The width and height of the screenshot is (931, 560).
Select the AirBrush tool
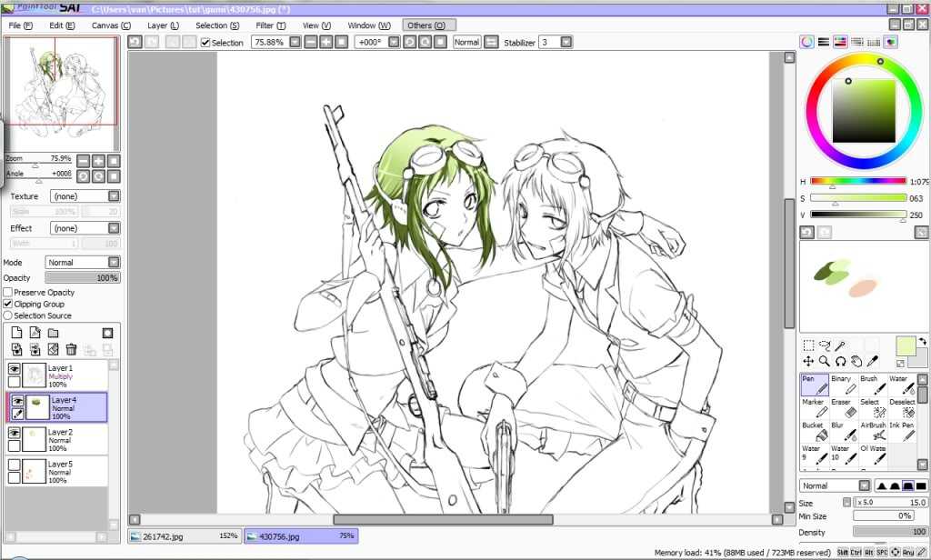click(x=873, y=431)
